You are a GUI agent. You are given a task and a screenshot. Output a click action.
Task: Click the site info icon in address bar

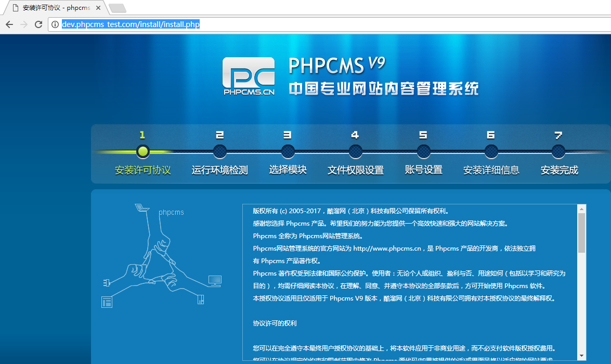[55, 24]
